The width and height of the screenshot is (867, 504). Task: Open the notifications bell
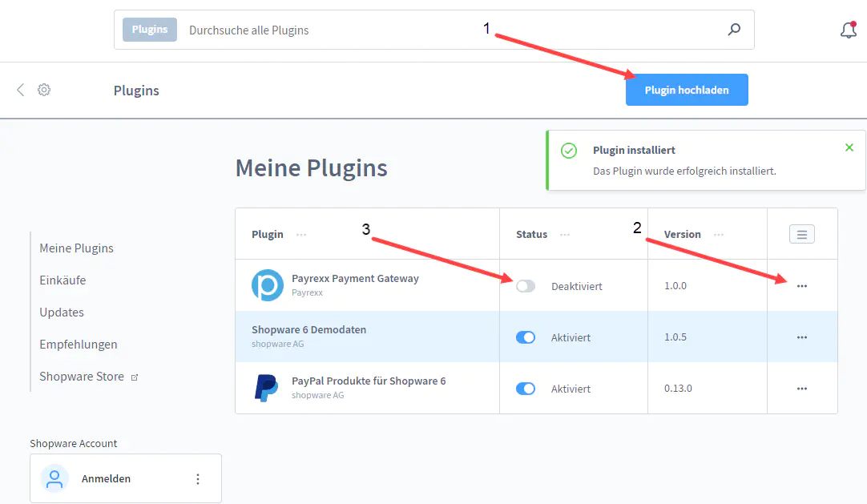[848, 30]
